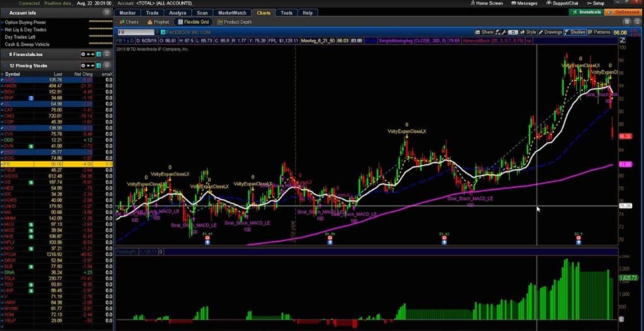Open the Product Depth sub-tab
This screenshot has height=331, width=644.
[x=235, y=22]
